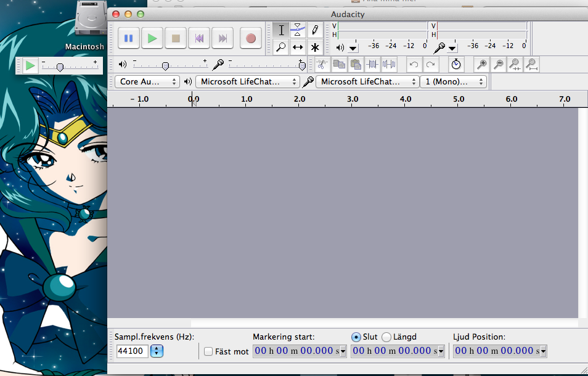Viewport: 588px width, 376px height.
Task: Click the Trim audio icon
Action: [x=372, y=65]
